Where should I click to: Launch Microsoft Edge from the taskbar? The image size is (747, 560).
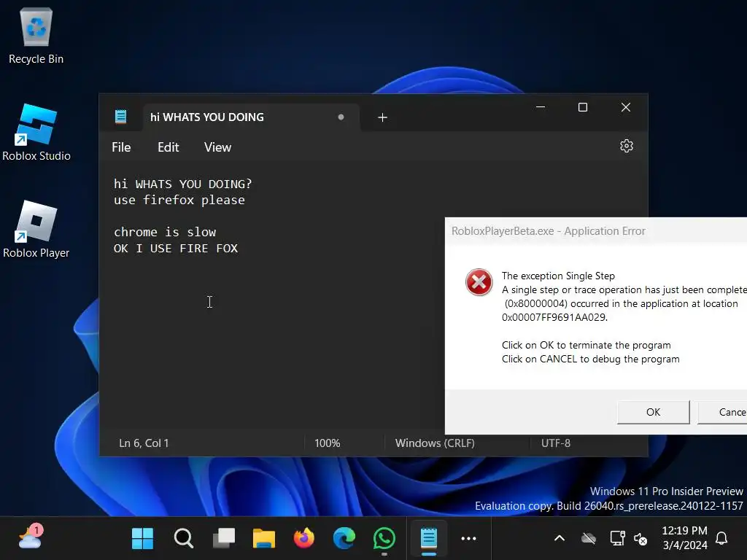click(x=344, y=539)
